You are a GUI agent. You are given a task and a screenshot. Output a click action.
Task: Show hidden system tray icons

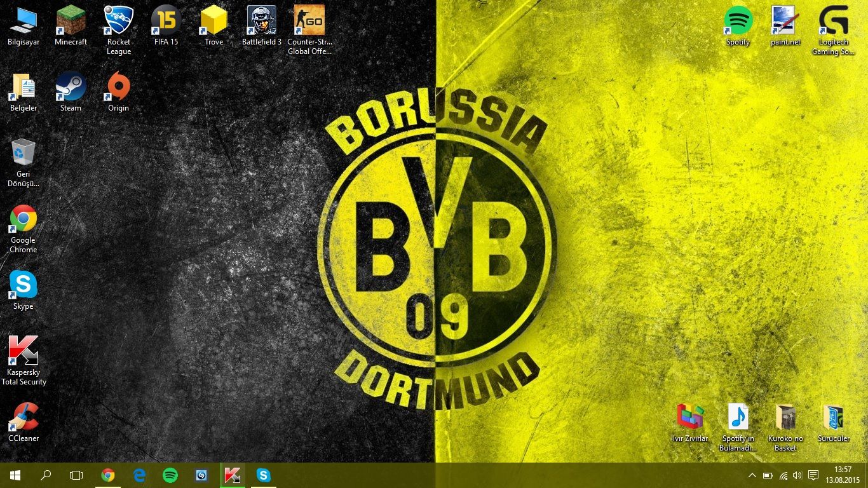click(x=752, y=475)
